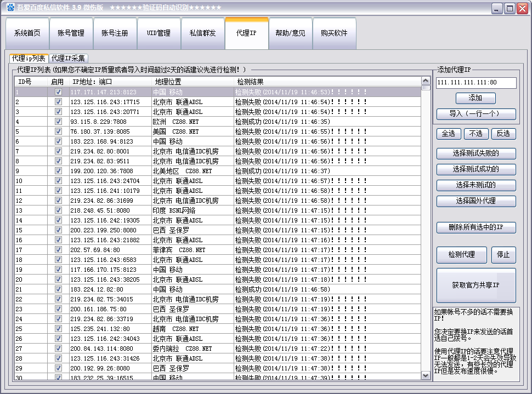Switch to the 代理IP采集 sub-tab

(70, 58)
